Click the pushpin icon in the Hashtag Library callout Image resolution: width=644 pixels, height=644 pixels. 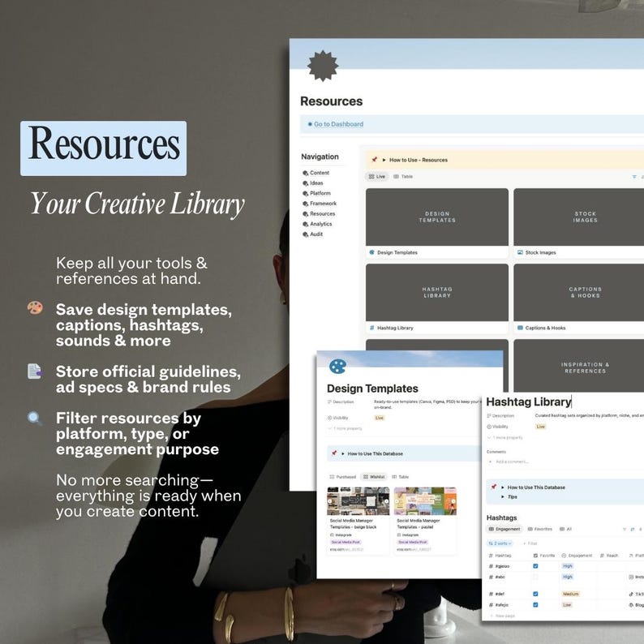pos(494,487)
